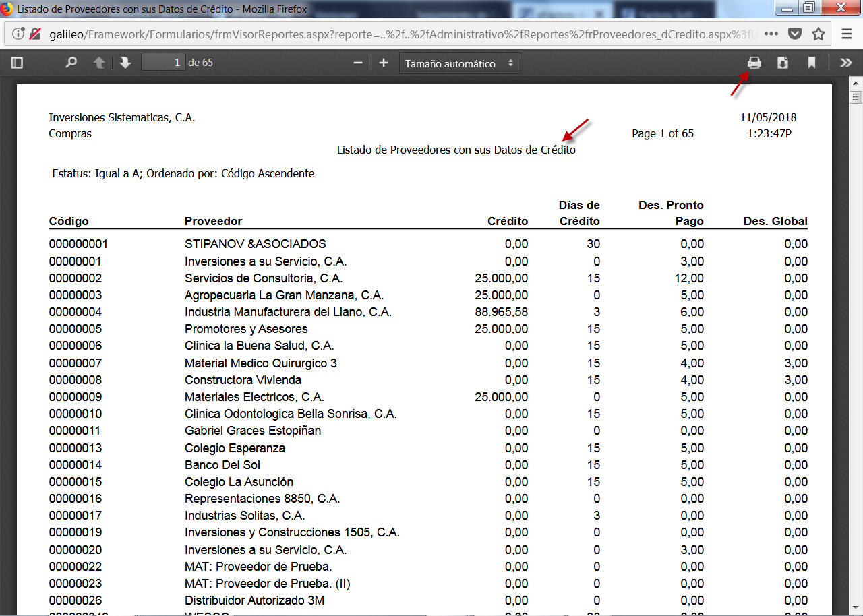Click the 'Des. Global' column header

(775, 221)
